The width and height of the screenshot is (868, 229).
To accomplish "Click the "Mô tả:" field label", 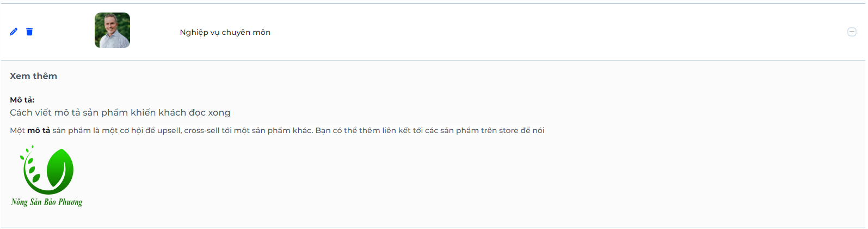I will pyautogui.click(x=22, y=100).
